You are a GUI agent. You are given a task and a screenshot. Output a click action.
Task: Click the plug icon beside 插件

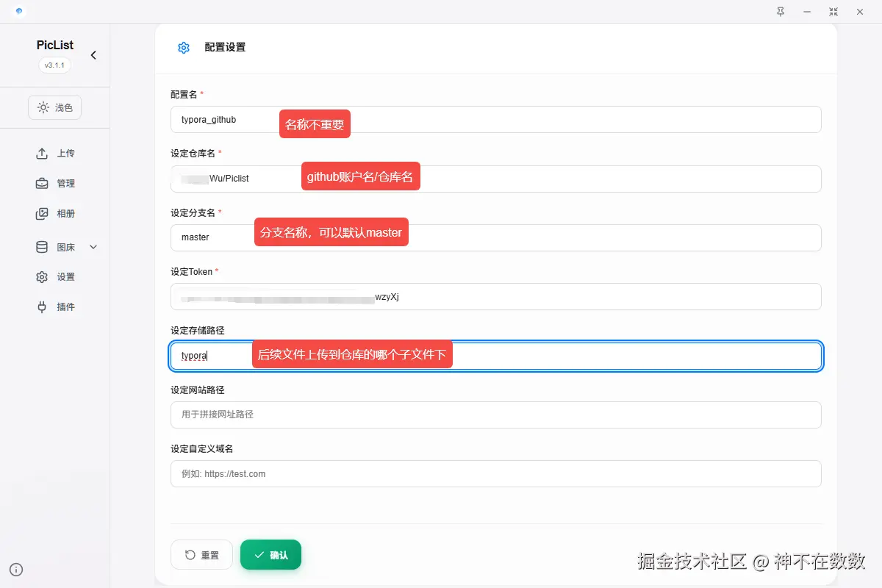(42, 307)
